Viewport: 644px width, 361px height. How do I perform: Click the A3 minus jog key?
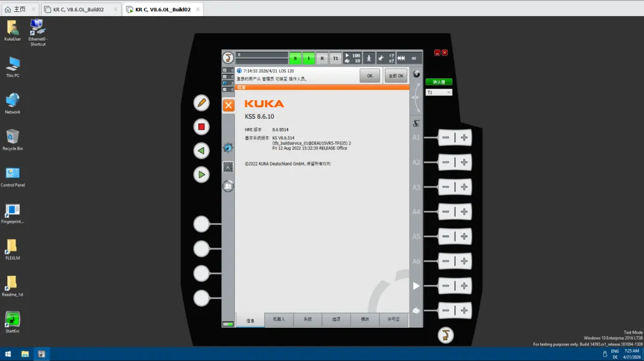click(446, 187)
